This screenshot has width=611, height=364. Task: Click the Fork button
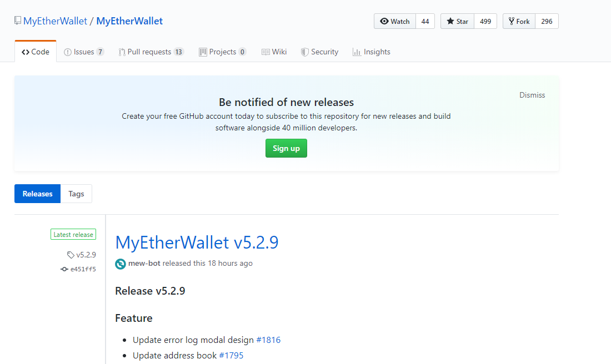519,22
